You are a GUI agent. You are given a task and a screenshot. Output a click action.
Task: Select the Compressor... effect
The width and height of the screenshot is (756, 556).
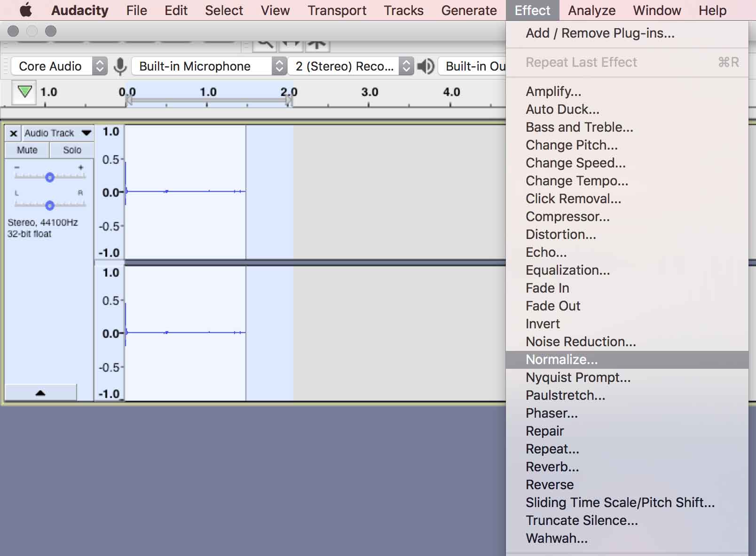[627, 216]
